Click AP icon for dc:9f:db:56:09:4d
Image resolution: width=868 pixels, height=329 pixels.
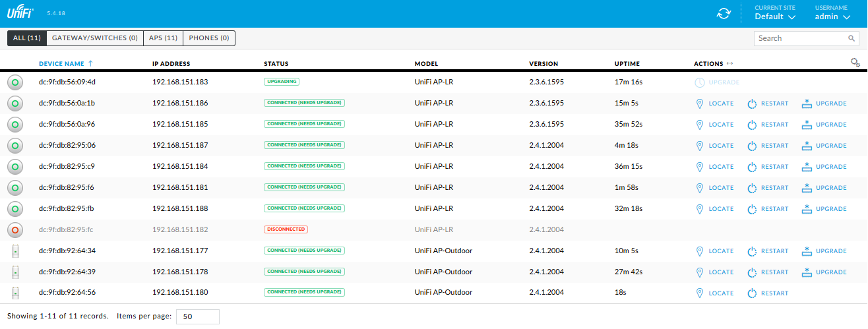(x=16, y=82)
